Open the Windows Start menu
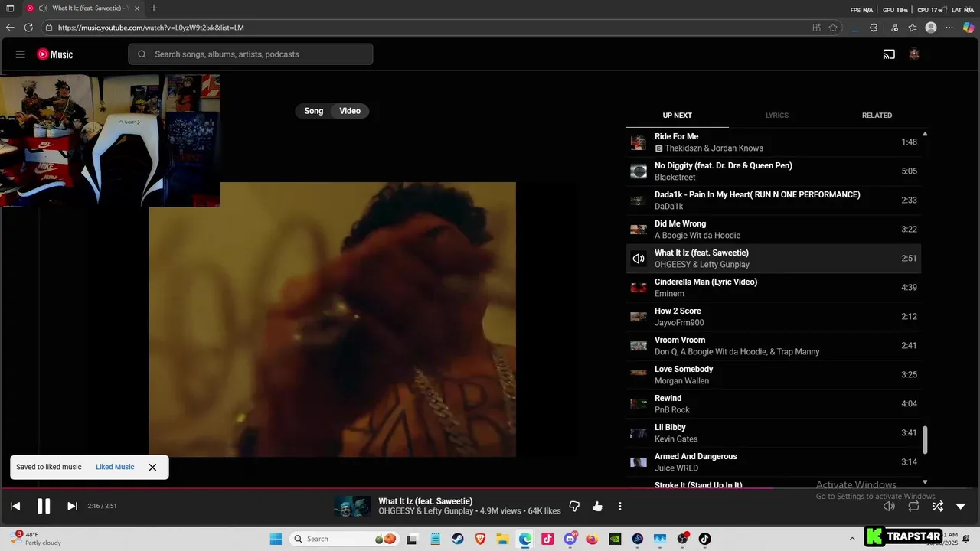This screenshot has width=980, height=551. 276,539
